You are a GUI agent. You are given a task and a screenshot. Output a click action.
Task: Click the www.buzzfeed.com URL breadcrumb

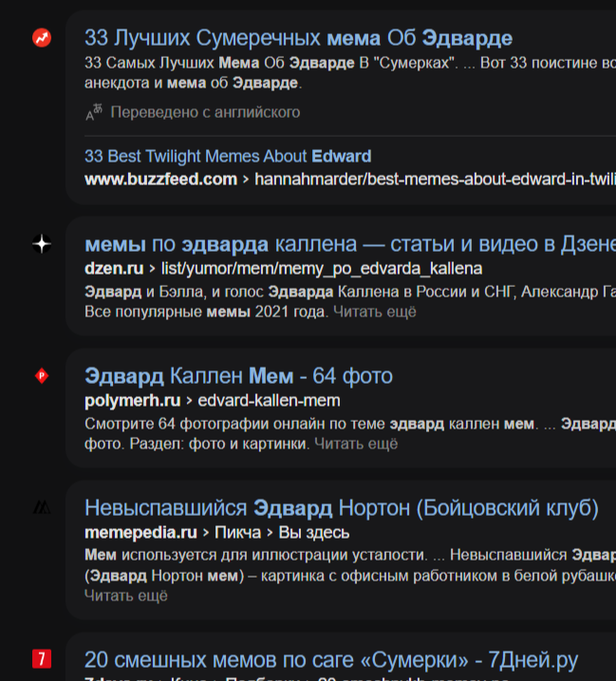click(x=161, y=179)
